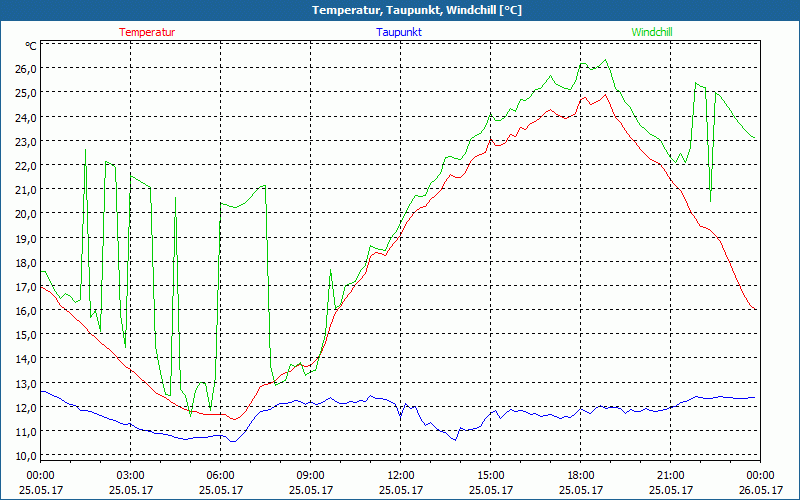Click the 10,0 y-axis value
800x500 pixels.
[26, 456]
